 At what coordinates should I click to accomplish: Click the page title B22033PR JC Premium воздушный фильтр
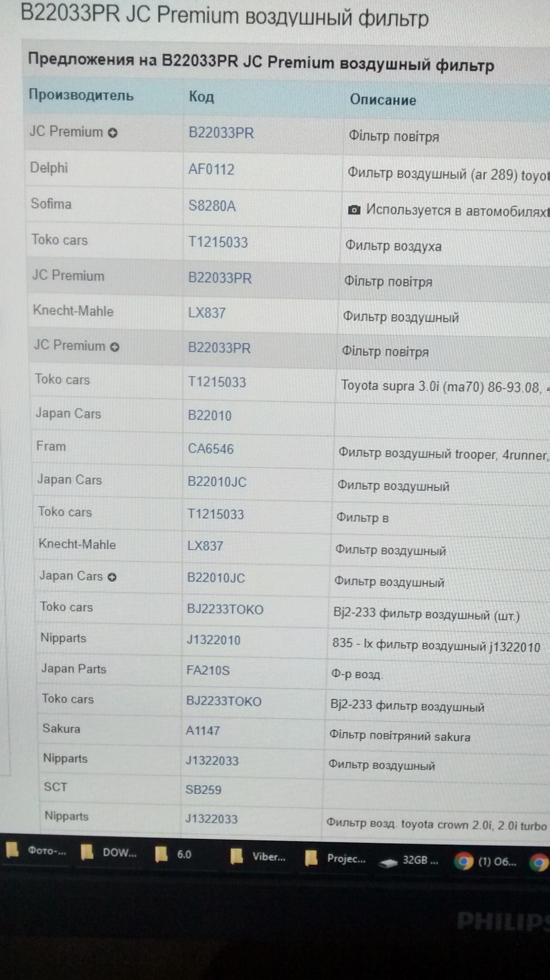(x=224, y=15)
